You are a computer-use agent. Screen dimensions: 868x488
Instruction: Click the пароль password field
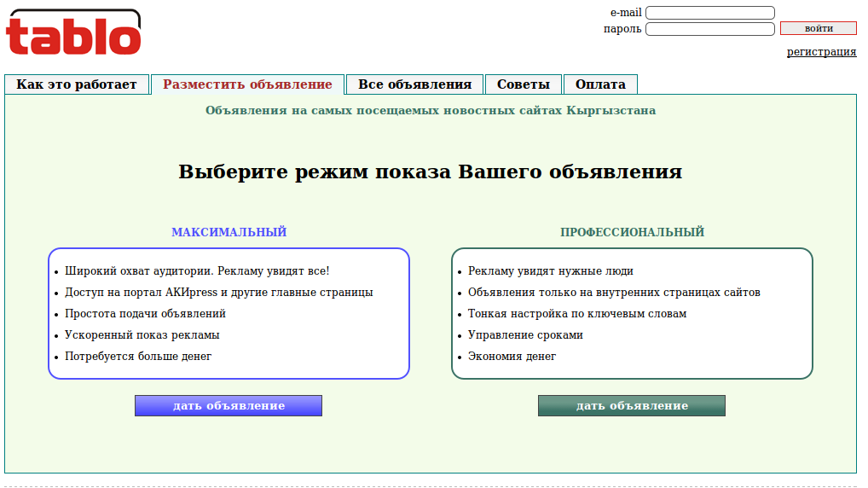tap(709, 29)
